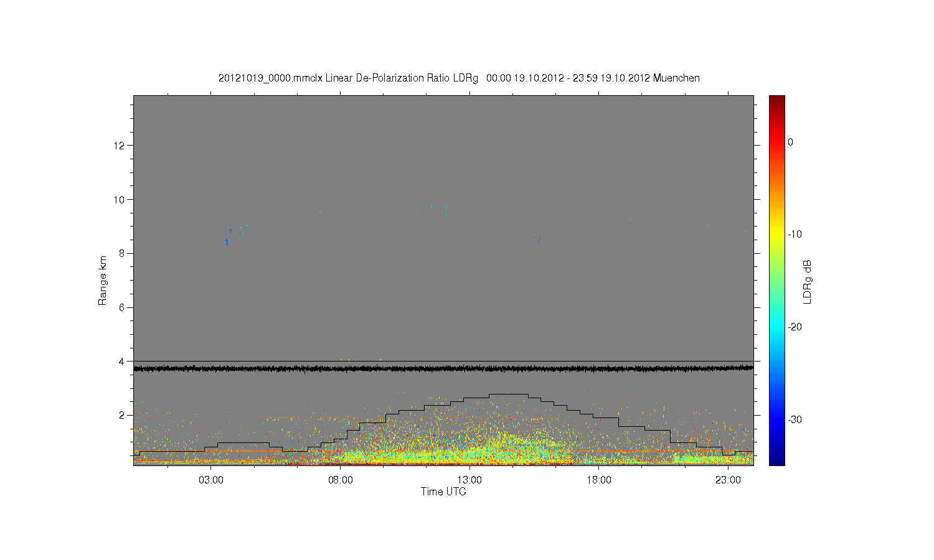Click the colorbar value -20
Image resolution: width=934 pixels, height=560 pixels.
pos(795,327)
